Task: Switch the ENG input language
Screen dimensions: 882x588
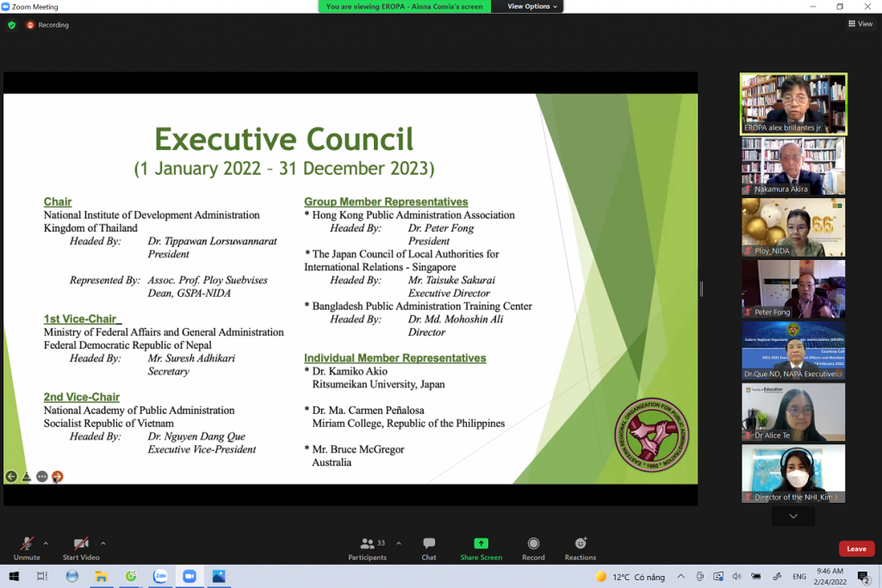Action: (798, 576)
